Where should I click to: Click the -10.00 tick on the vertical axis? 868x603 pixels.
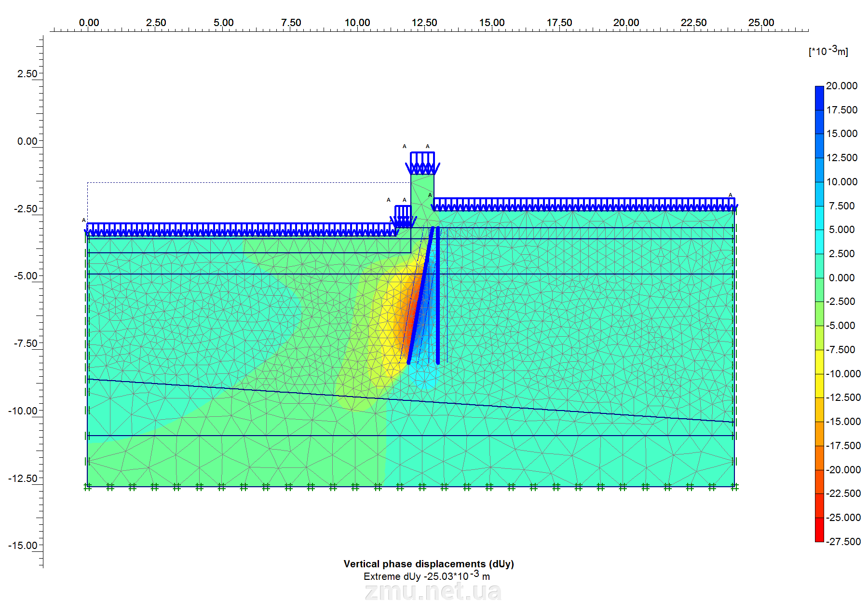(23, 411)
